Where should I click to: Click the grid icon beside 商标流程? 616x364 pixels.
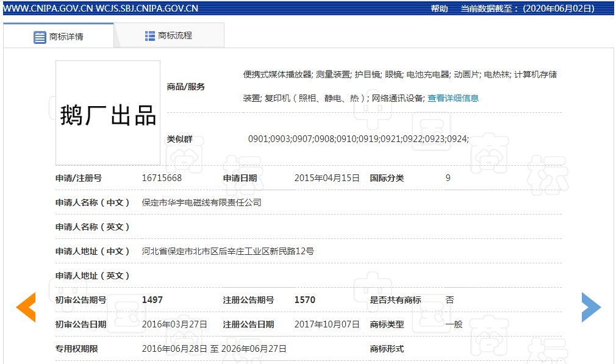pos(150,36)
